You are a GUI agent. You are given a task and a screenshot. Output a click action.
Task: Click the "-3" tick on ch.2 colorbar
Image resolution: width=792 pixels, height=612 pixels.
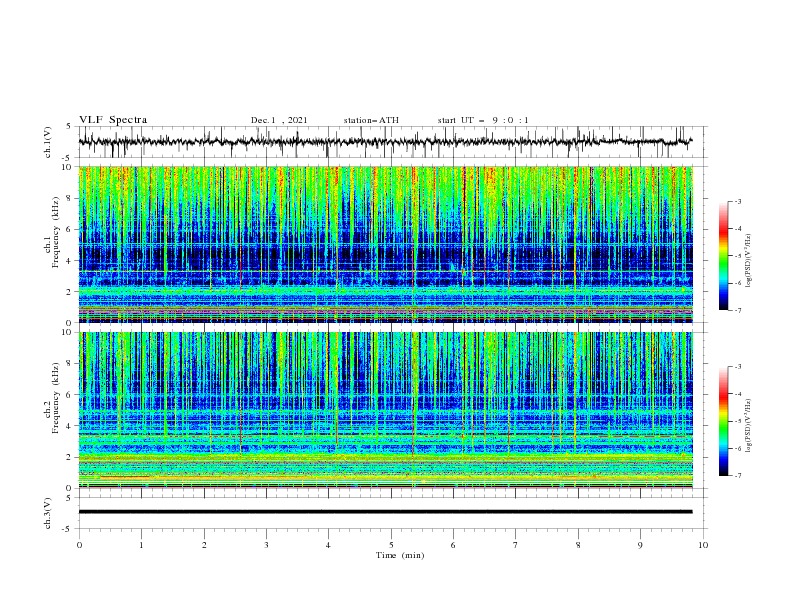pyautogui.click(x=737, y=367)
